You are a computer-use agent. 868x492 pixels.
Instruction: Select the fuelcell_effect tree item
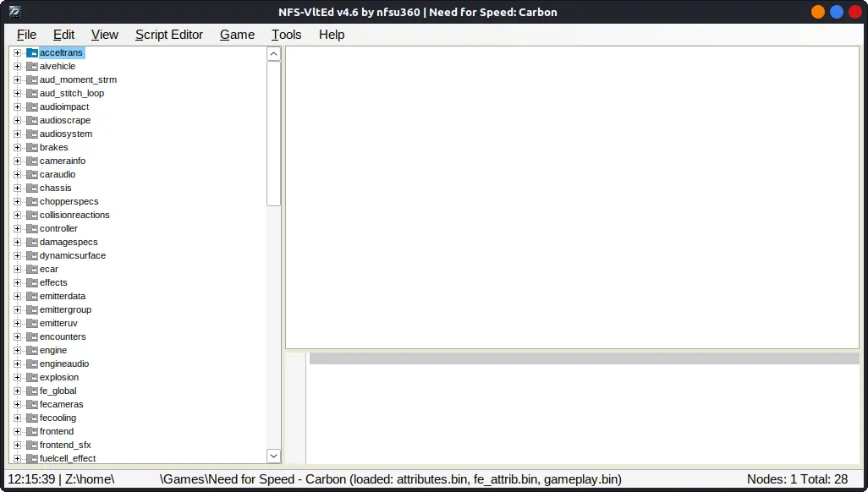pos(68,458)
